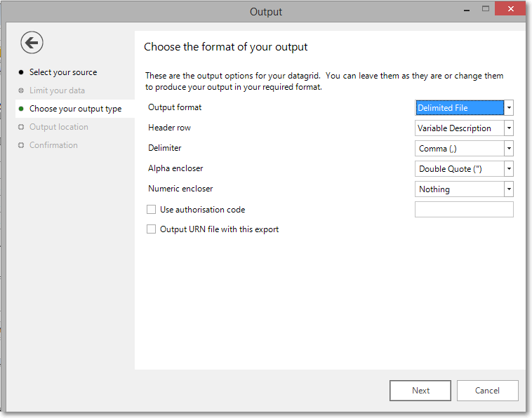Click the Alpha encloser label
532x418 pixels.
[x=175, y=168]
